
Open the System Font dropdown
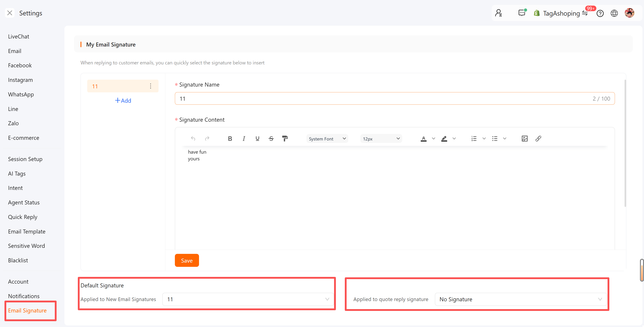327,138
